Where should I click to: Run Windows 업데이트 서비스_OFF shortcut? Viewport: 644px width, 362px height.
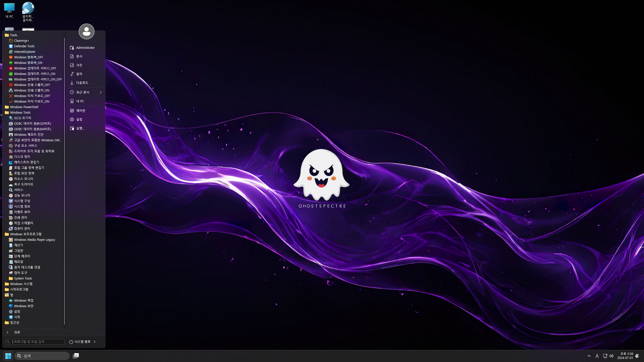(x=35, y=68)
